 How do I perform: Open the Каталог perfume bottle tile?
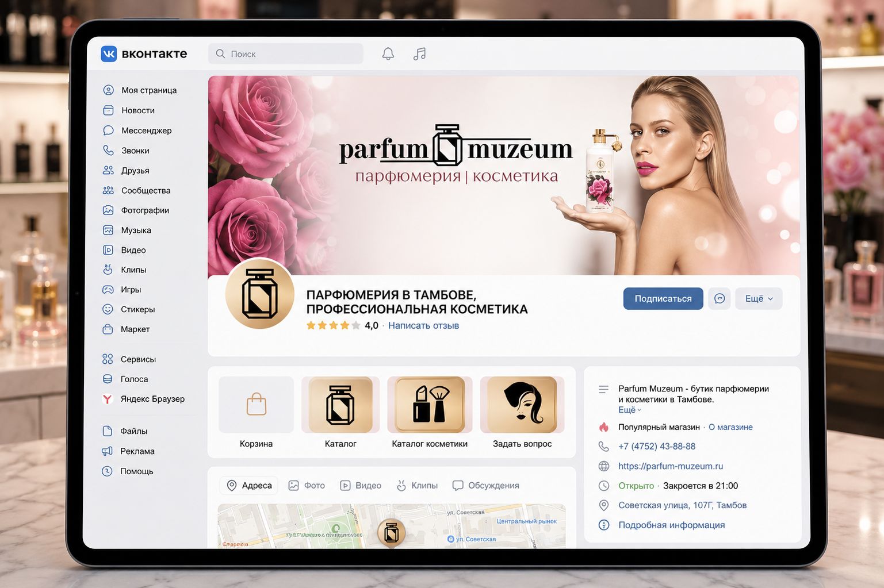pyautogui.click(x=340, y=413)
